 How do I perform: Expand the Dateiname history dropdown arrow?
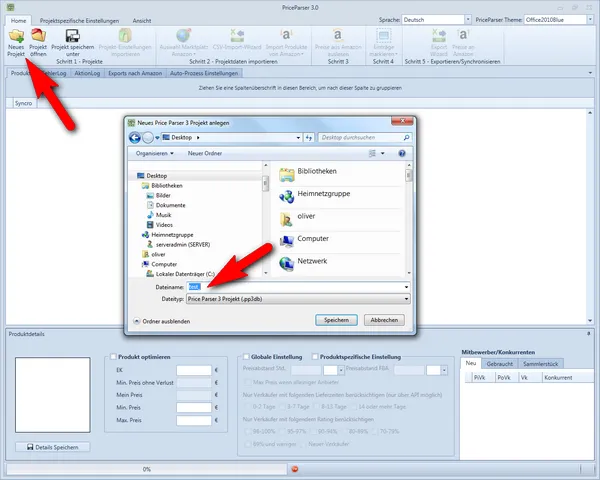(406, 287)
